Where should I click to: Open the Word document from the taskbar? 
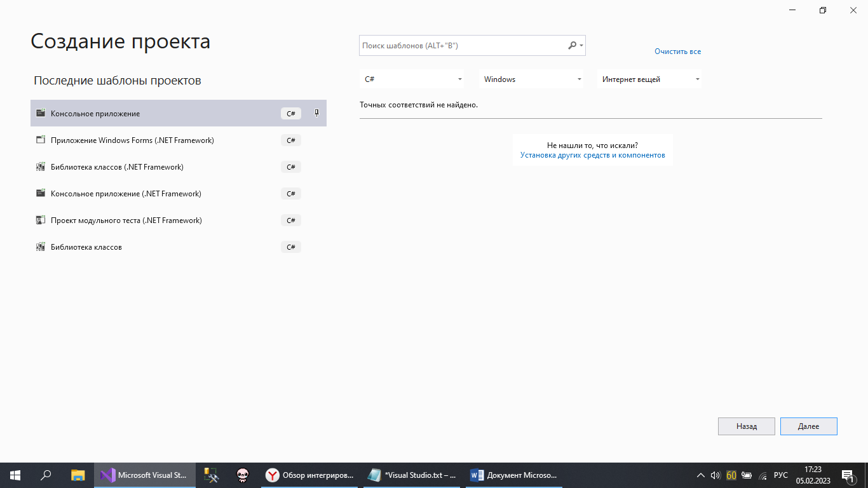coord(513,475)
